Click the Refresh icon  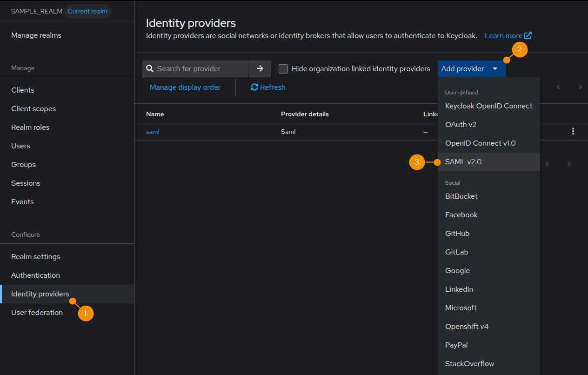pyautogui.click(x=254, y=87)
